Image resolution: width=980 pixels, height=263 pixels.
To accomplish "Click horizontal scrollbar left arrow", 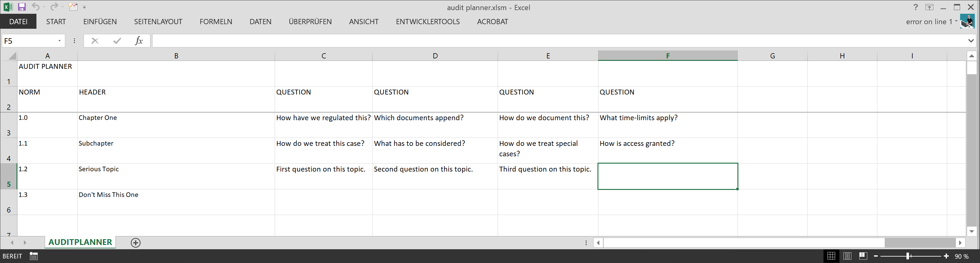I will 598,243.
